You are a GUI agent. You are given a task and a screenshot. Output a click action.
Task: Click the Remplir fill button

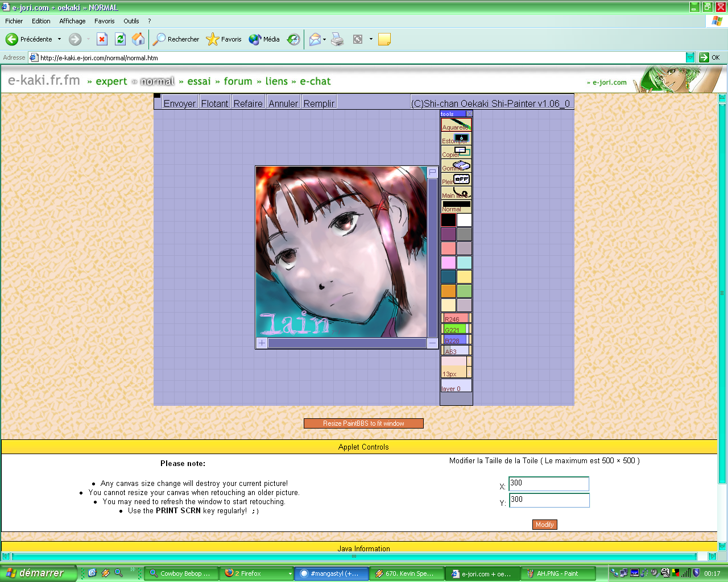(319, 103)
